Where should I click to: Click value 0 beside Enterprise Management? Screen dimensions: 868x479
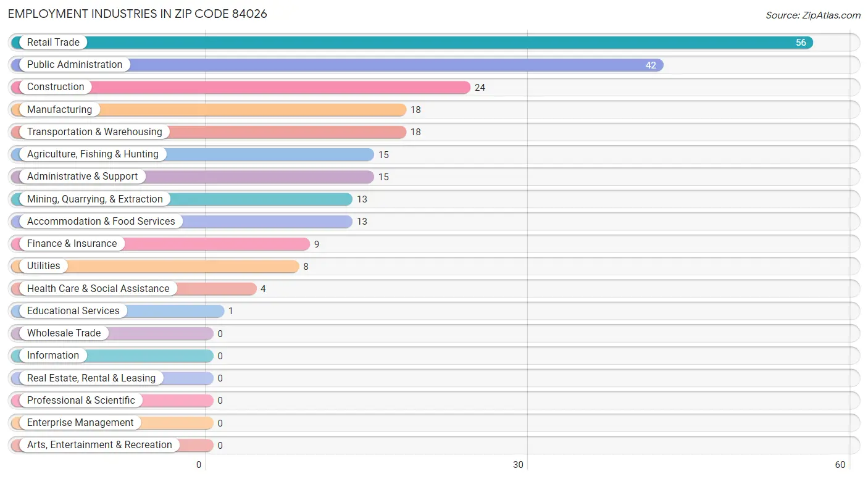pyautogui.click(x=220, y=423)
